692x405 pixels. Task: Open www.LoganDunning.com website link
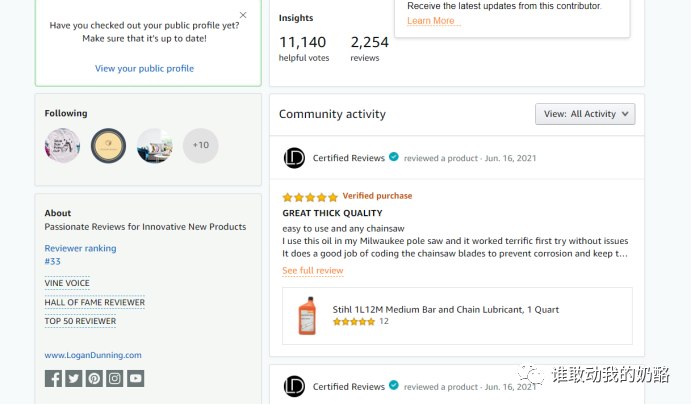[x=93, y=355]
